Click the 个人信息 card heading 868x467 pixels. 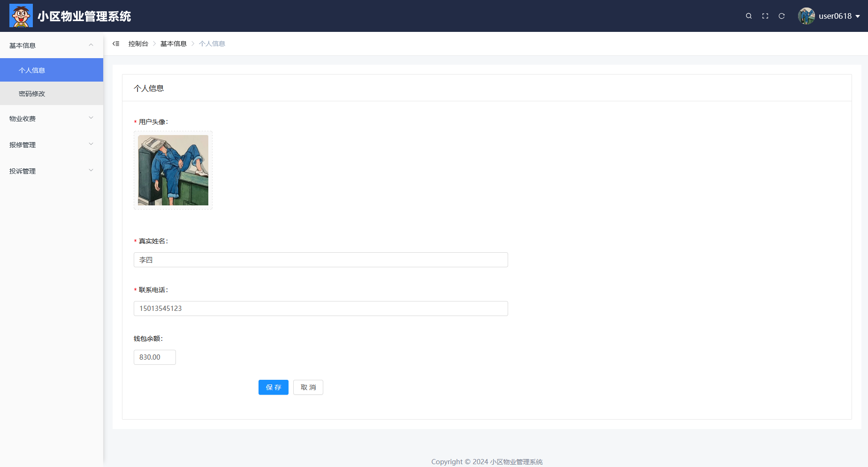pyautogui.click(x=149, y=88)
